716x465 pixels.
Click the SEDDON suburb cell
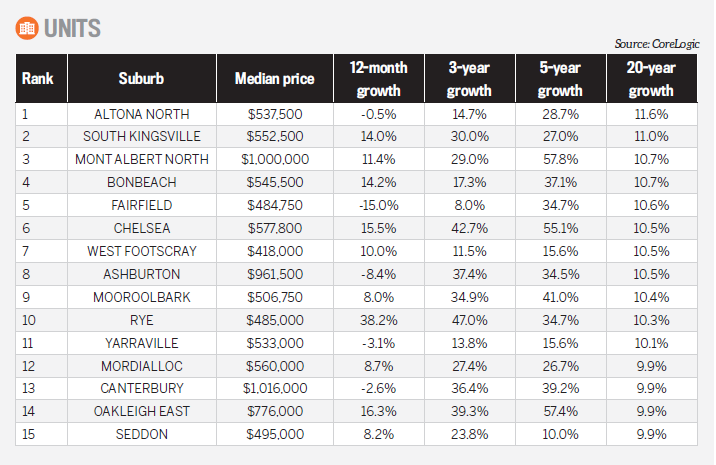point(141,434)
